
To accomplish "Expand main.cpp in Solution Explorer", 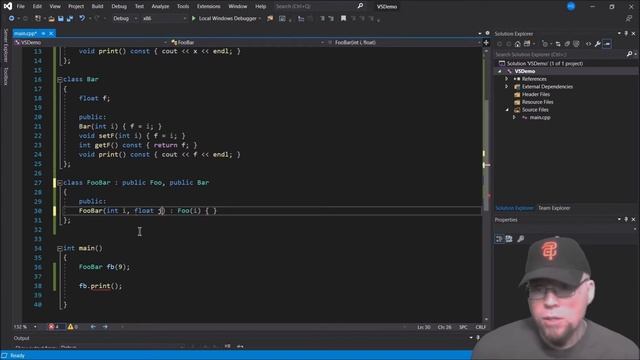I will pyautogui.click(x=514, y=118).
